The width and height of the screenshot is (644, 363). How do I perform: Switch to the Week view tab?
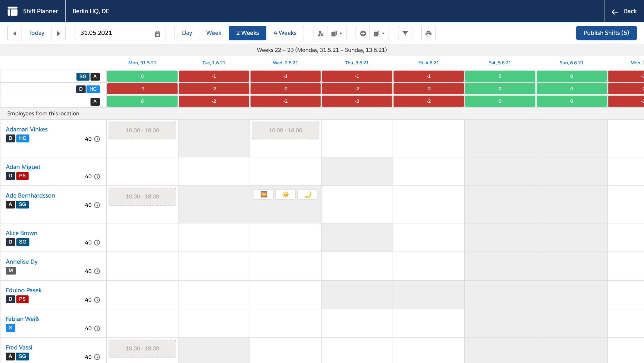(214, 33)
